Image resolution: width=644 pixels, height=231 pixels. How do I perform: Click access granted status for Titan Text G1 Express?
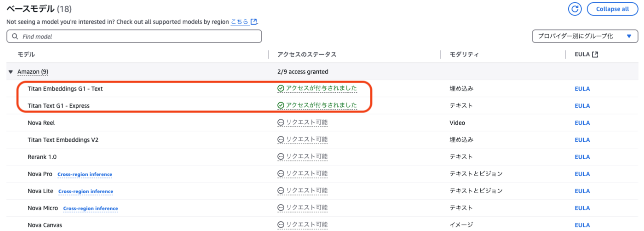[x=317, y=105]
